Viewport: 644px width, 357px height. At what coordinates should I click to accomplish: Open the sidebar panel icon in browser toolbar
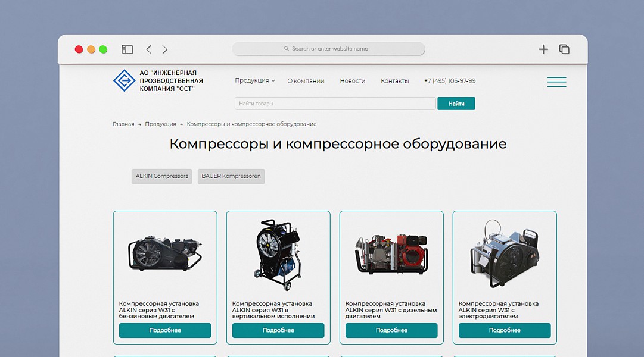127,49
